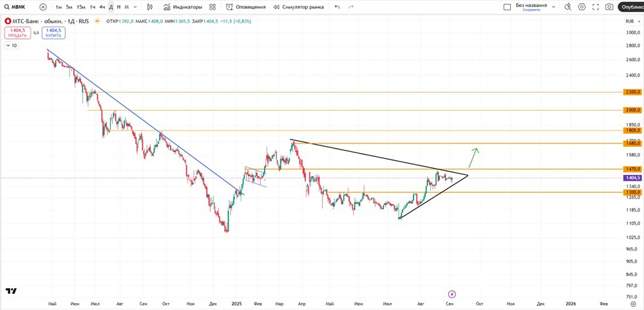
Task: Click the 2000,0 price level label
Action: point(633,110)
